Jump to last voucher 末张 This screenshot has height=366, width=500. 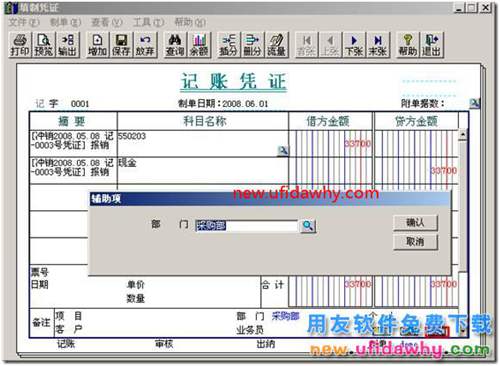[x=378, y=45]
